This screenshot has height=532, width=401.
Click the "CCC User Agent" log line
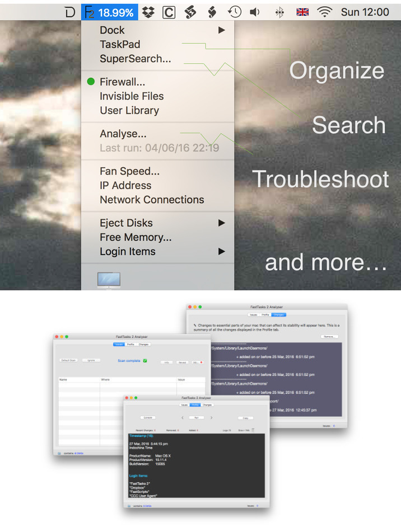click(x=143, y=496)
